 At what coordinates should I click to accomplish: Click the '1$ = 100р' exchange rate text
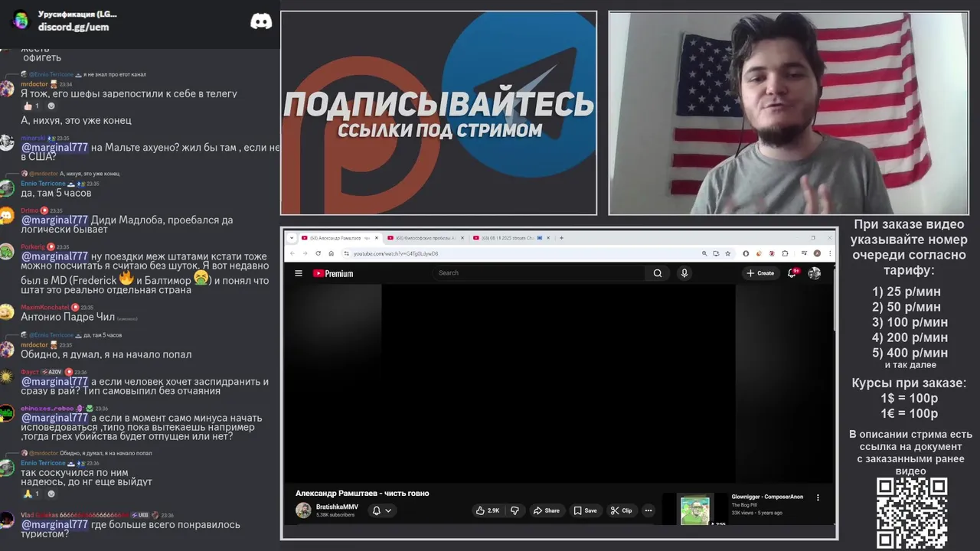tap(910, 398)
